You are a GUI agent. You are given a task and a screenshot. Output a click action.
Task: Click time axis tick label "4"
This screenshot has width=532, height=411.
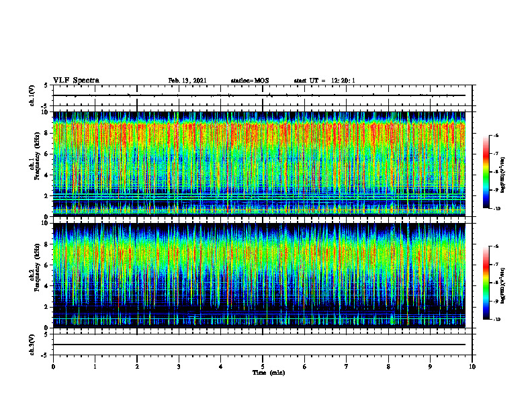[221, 367]
